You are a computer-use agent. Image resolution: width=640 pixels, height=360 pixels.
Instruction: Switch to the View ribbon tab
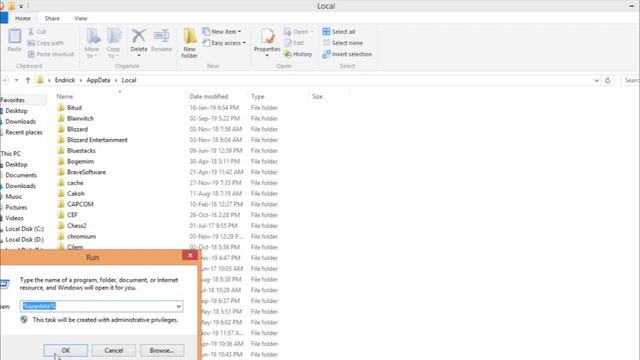[80, 18]
